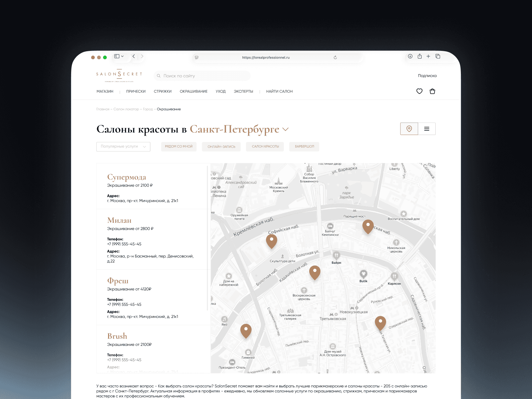Click the Балчуг Кемпински hotel marker
The height and width of the screenshot is (399, 532).
pos(330,226)
